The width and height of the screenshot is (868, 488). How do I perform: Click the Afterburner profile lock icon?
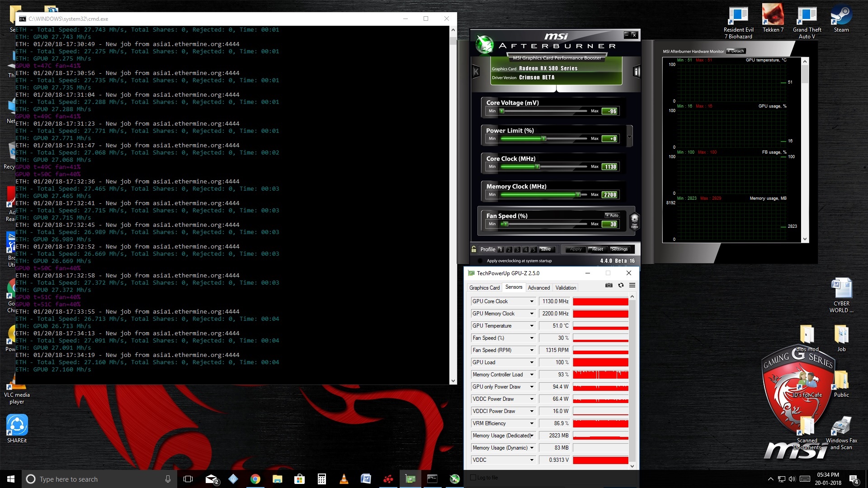pyautogui.click(x=474, y=249)
